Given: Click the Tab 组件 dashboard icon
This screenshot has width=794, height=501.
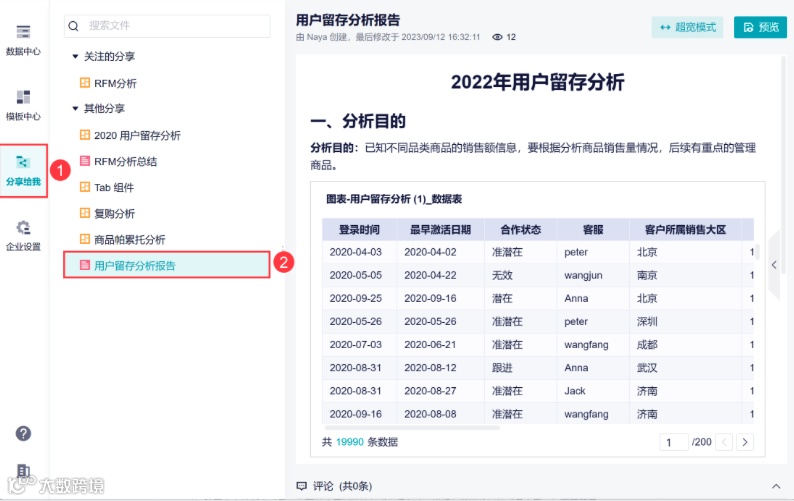Looking at the screenshot, I should pyautogui.click(x=85, y=187).
